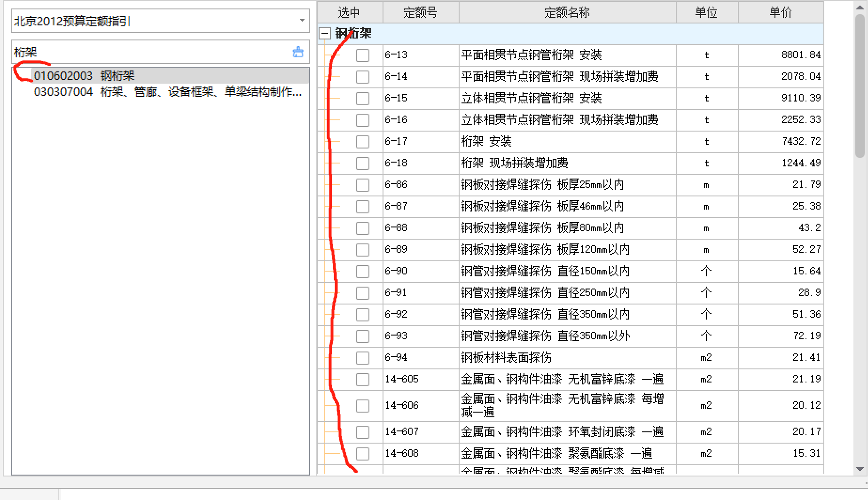Image resolution: width=868 pixels, height=500 pixels.
Task: Click the 选中 column header
Action: [x=350, y=12]
